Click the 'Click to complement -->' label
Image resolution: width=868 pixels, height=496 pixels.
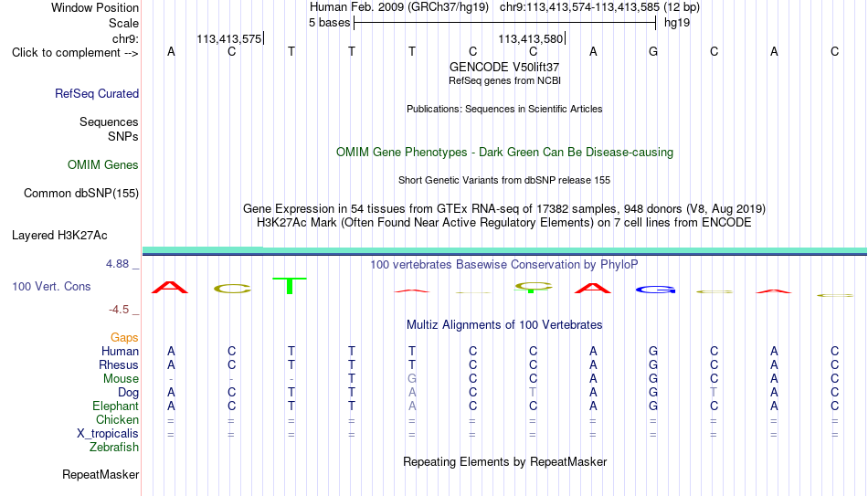pos(75,53)
